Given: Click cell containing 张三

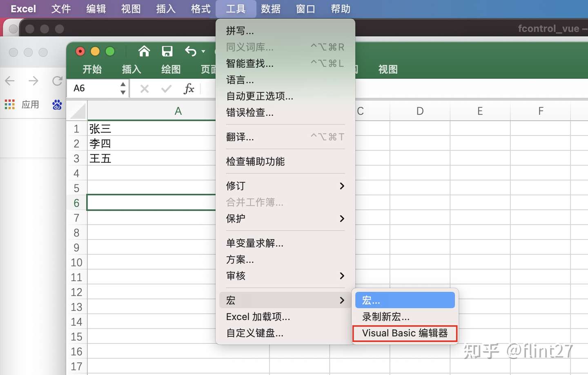Looking at the screenshot, I should click(151, 129).
